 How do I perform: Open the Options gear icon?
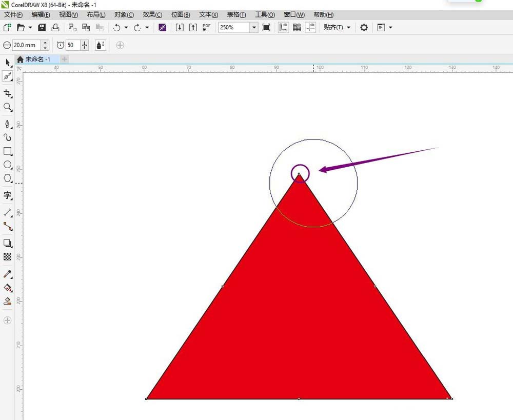point(364,28)
